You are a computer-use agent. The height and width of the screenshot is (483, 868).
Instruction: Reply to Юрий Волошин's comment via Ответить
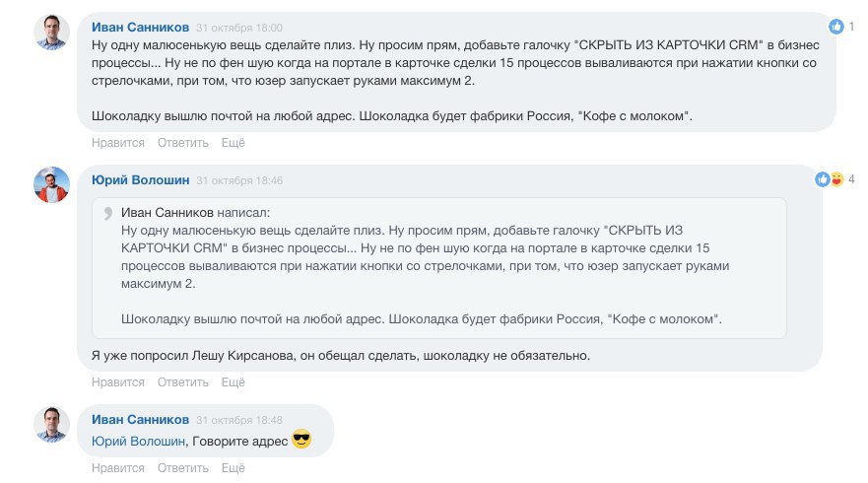(182, 382)
